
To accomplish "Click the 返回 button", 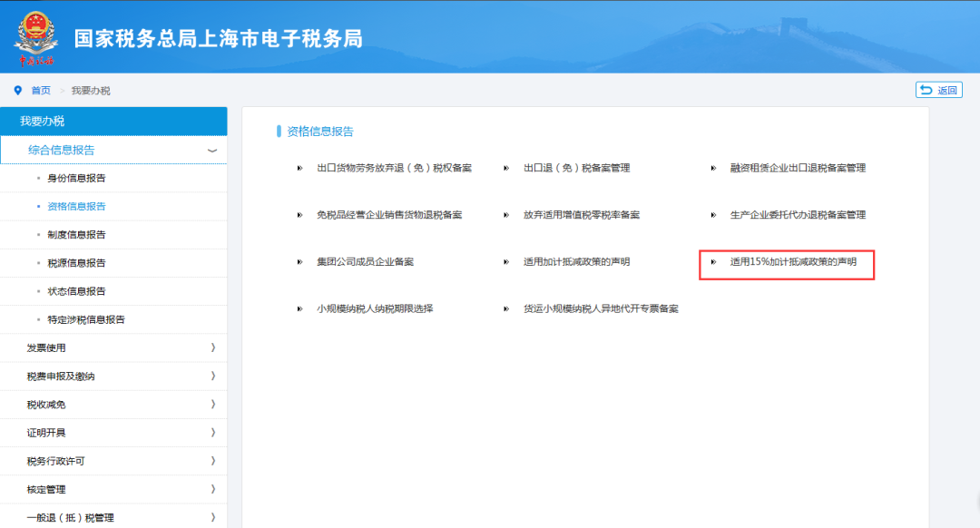I will coord(941,90).
